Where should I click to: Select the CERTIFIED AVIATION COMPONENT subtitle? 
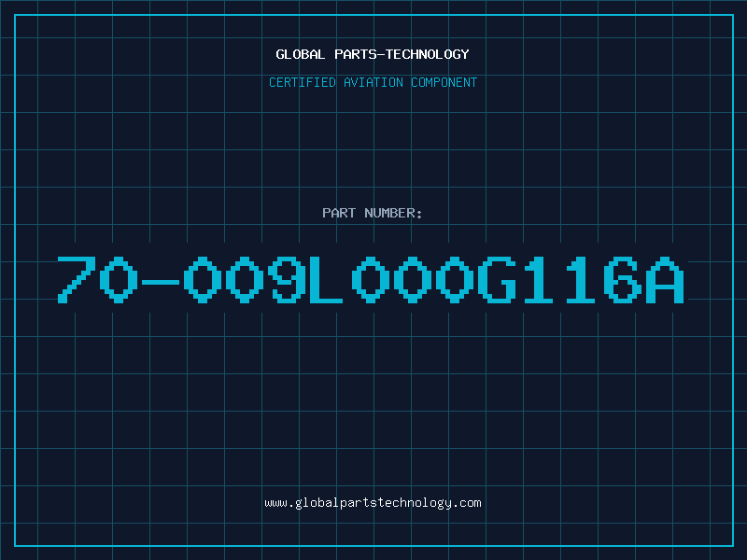pos(373,82)
